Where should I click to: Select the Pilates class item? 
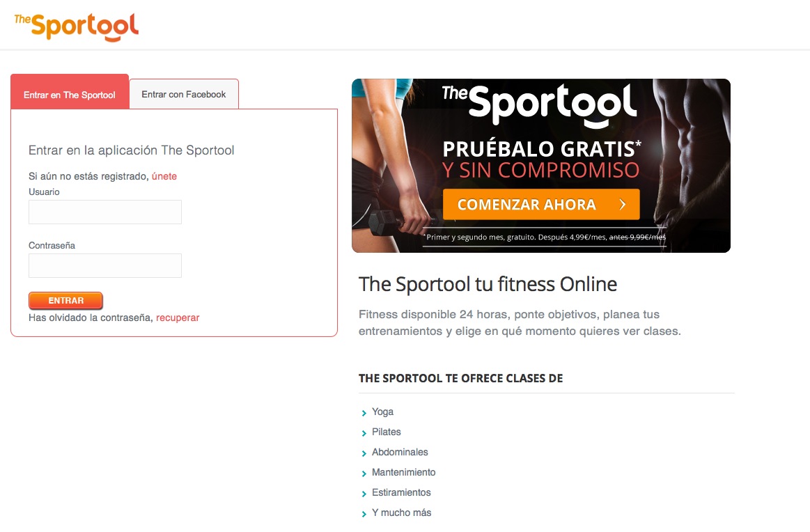387,432
